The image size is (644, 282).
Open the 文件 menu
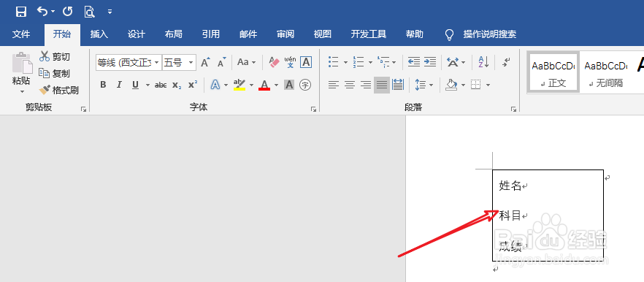(21, 34)
